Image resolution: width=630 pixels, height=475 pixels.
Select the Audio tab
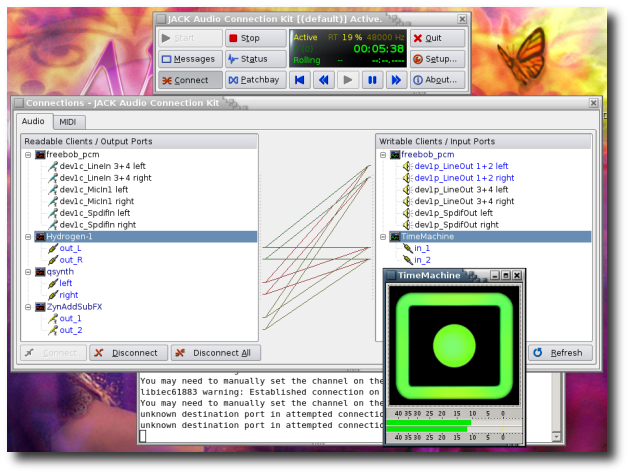pos(32,122)
